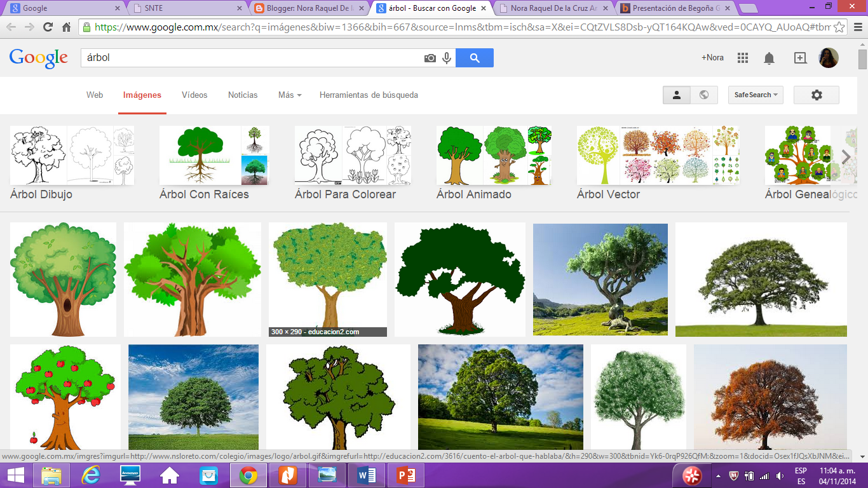Launch Internet Explorer from the taskbar

click(91, 475)
